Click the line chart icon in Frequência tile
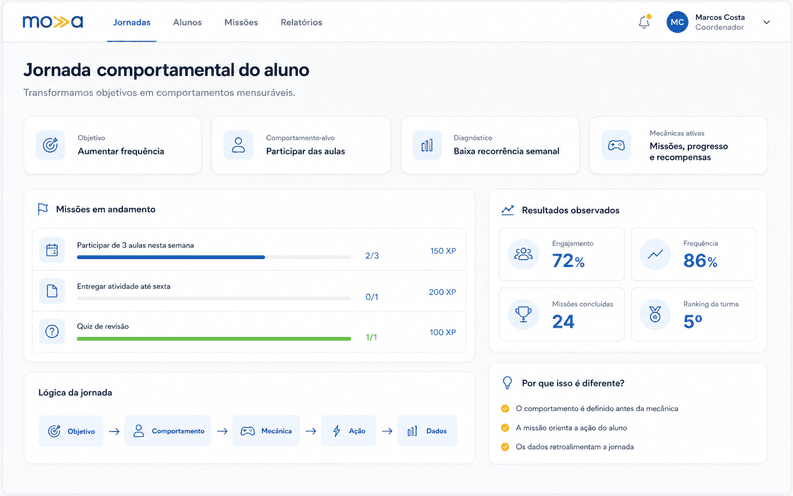This screenshot has height=496, width=793. (655, 254)
